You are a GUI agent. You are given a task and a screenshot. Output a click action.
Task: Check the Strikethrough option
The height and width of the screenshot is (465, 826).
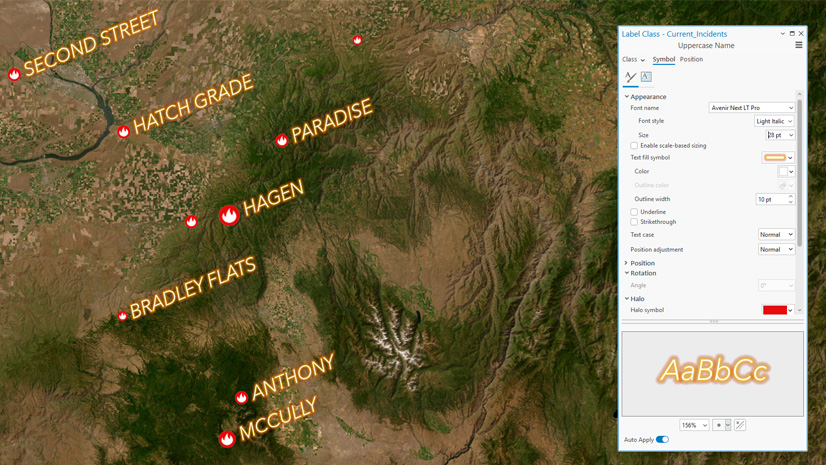(634, 222)
